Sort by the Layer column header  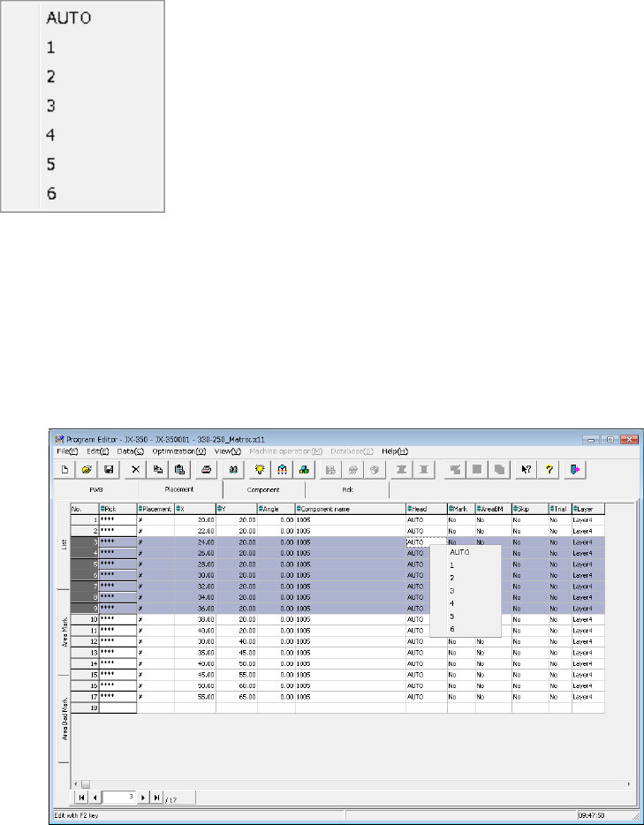coord(588,509)
